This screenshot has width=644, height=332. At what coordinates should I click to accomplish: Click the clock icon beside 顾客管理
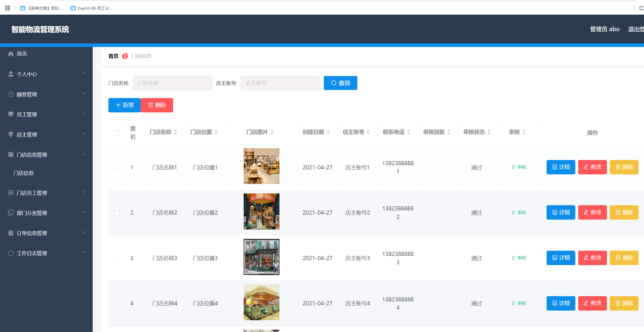click(x=11, y=94)
